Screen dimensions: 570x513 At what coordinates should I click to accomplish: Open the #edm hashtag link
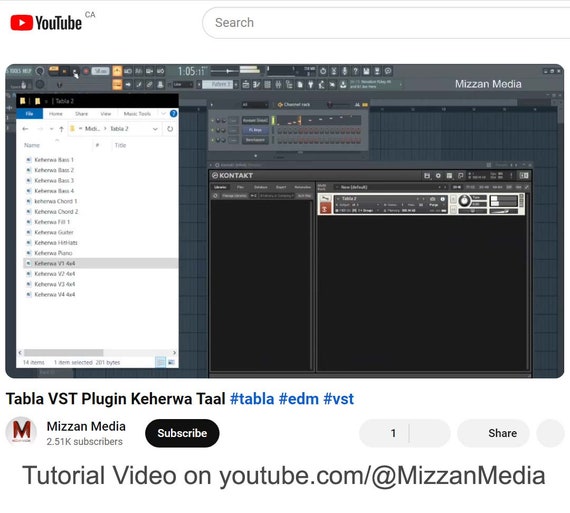(298, 399)
